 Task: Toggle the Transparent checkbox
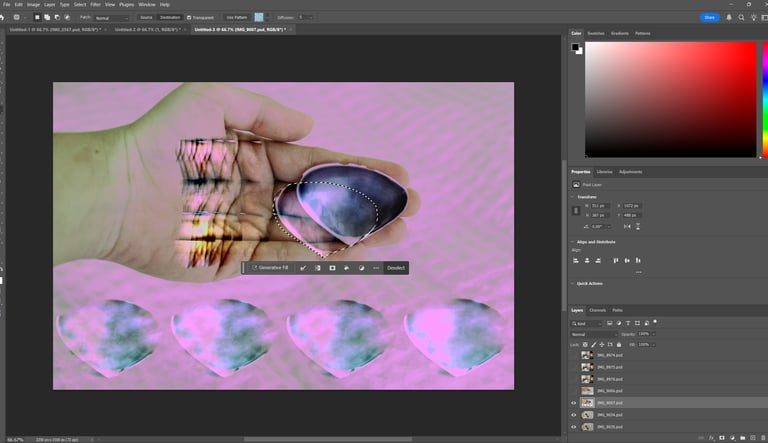188,17
